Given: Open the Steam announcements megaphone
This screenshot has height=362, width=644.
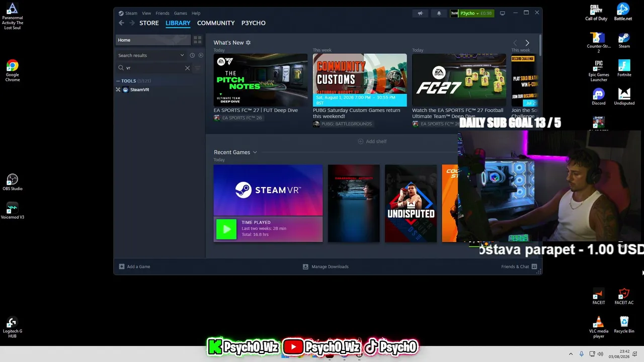Looking at the screenshot, I should (x=420, y=13).
